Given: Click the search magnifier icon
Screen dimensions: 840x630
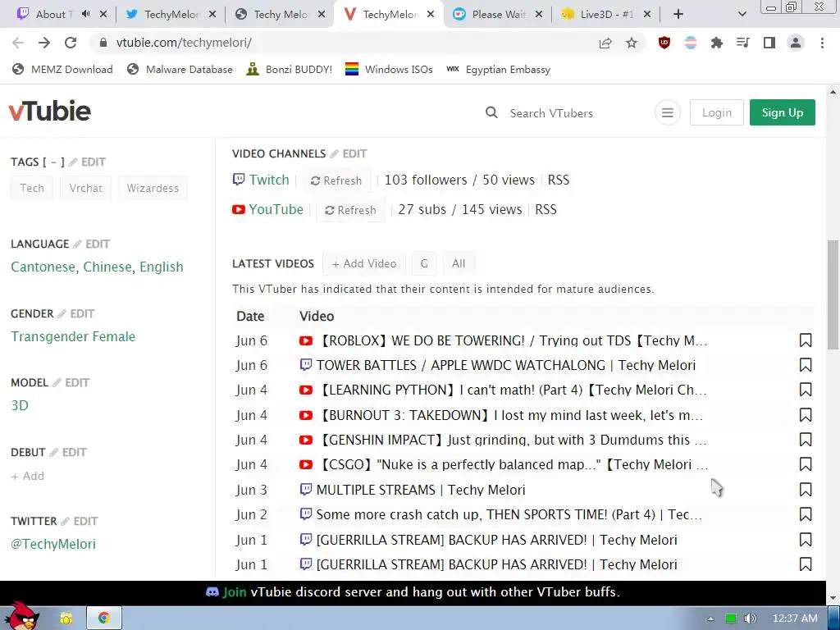Looking at the screenshot, I should point(491,112).
